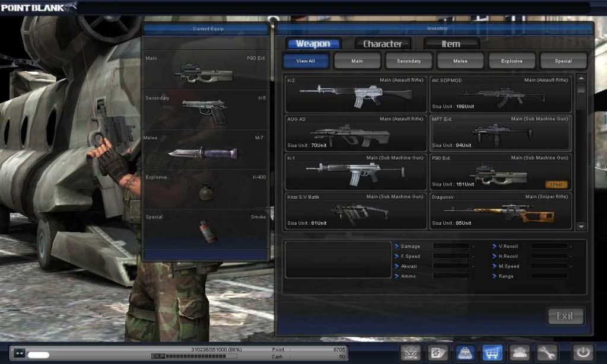Click the Use button on P90 Ext.
Screen dimensions: 607x364
tap(557, 184)
